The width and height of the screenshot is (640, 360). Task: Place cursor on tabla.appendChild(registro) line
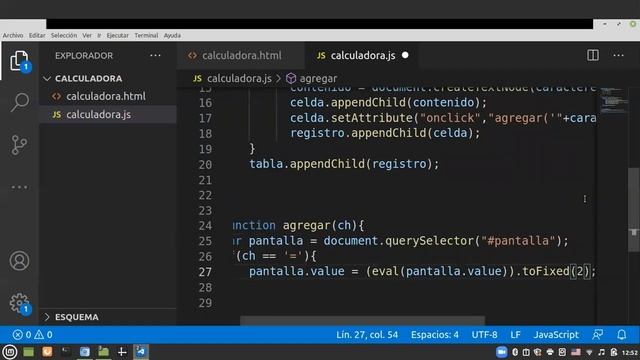344,164
